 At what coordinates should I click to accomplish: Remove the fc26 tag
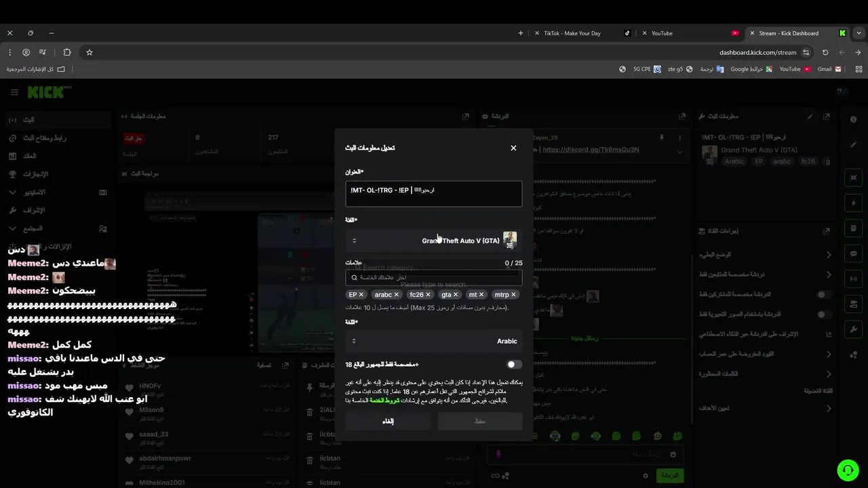click(428, 295)
